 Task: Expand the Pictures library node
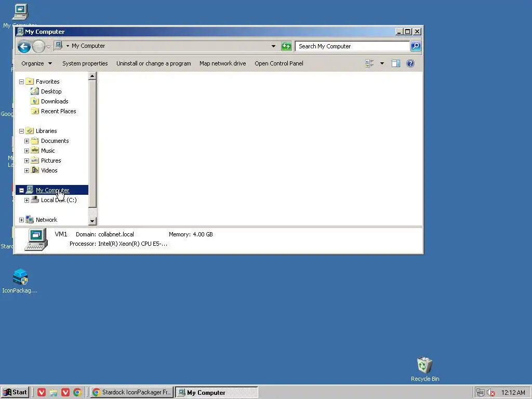27,161
